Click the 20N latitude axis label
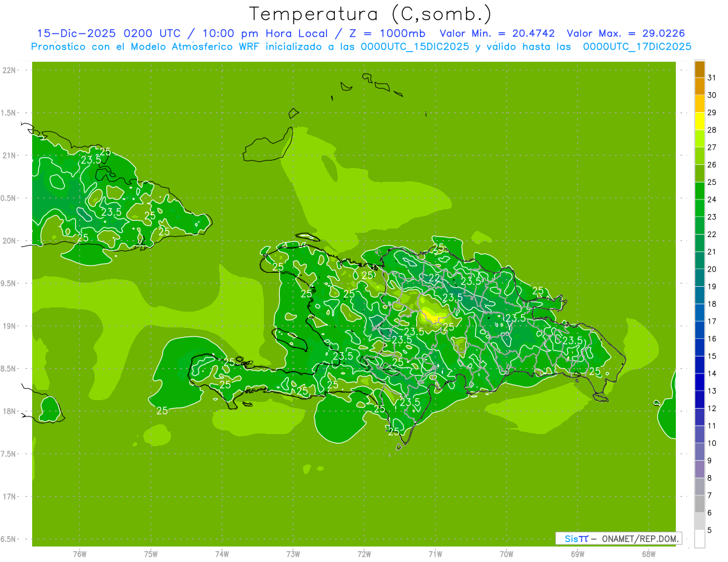The height and width of the screenshot is (562, 728). [10, 241]
